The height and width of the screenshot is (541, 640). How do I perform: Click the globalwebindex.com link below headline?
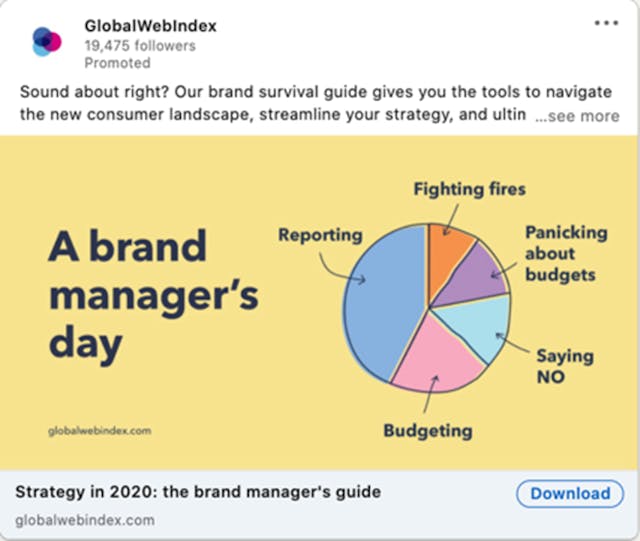point(86,520)
